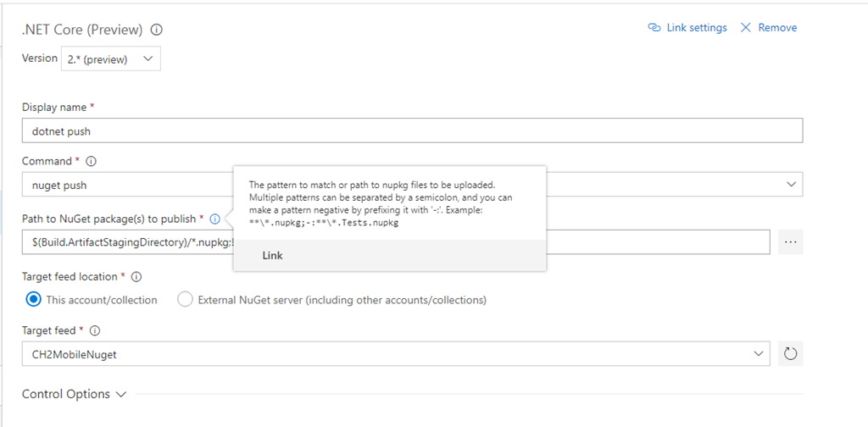The image size is (868, 427).
Task: Open the CH2MobileNuget Target feed dropdown
Action: click(x=395, y=354)
